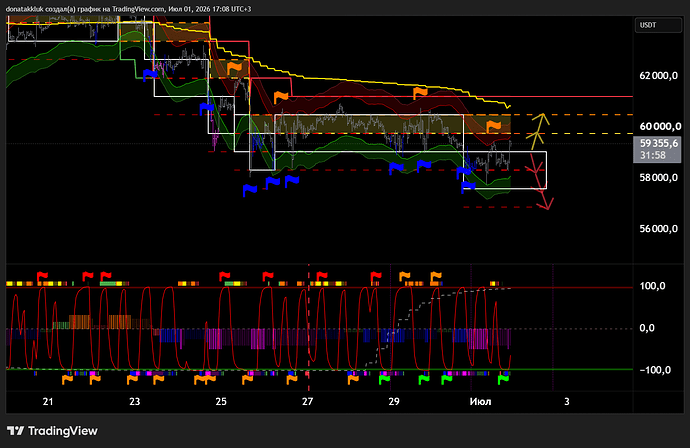
Task: Select date 21 on the time axis
Action: tap(48, 401)
